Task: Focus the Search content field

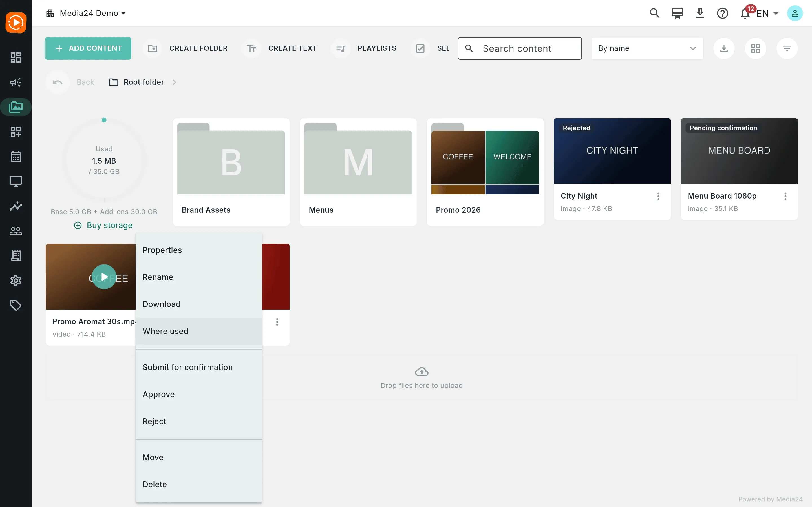Action: [520, 48]
